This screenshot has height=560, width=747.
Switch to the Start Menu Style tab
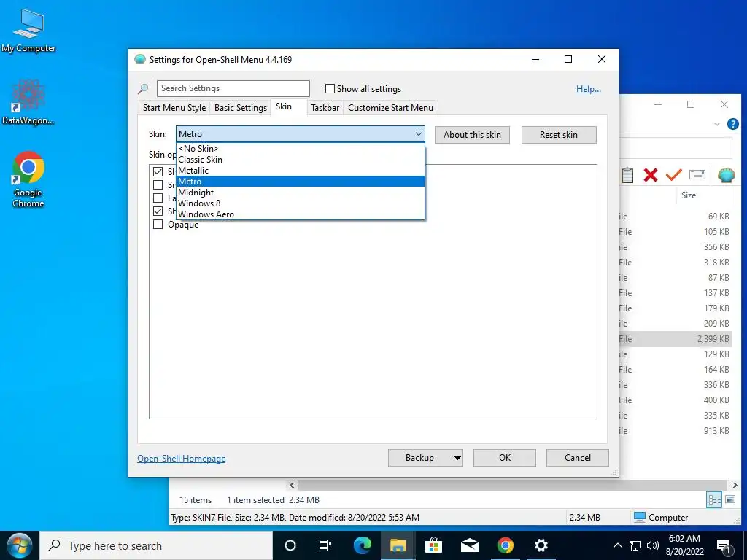174,108
